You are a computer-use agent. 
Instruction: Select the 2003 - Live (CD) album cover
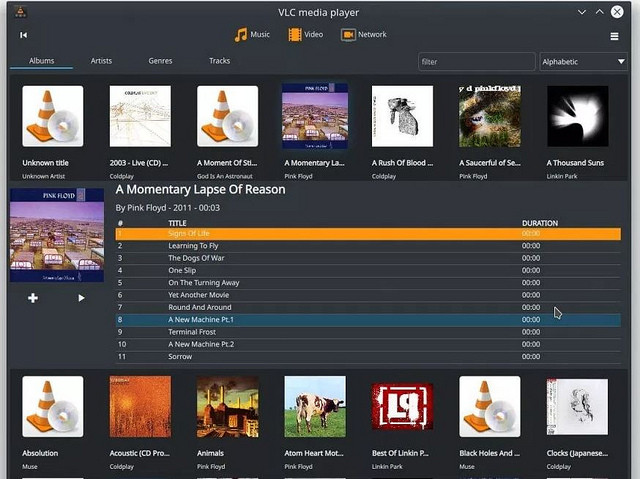pyautogui.click(x=140, y=116)
